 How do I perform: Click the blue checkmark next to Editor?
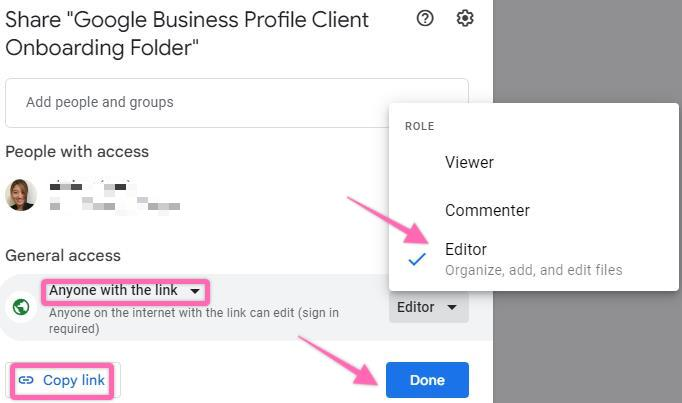tap(417, 258)
